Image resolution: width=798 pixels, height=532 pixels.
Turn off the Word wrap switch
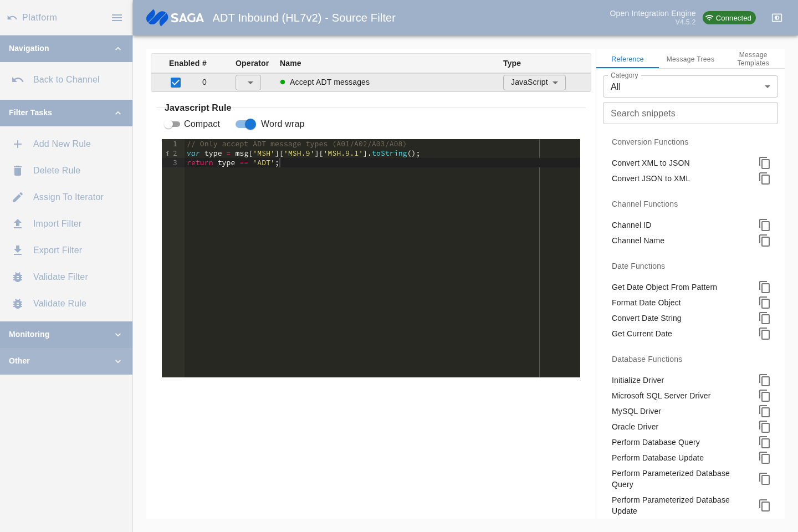pos(246,124)
